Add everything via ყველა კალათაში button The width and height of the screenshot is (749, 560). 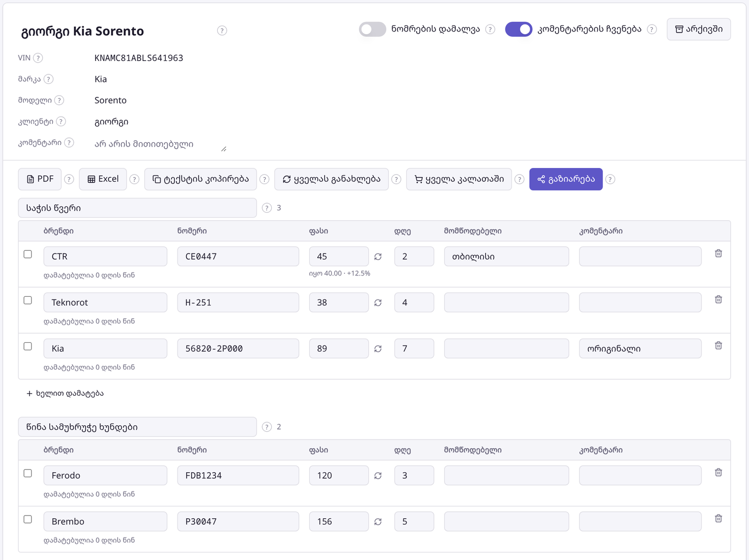[459, 179]
